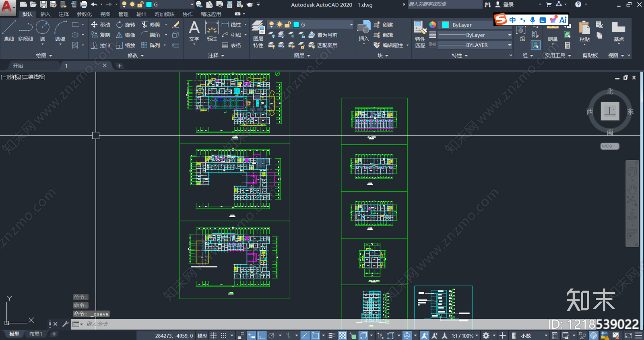
Task: Click the 拉伸 (Stretch) tool
Action: tap(100, 45)
